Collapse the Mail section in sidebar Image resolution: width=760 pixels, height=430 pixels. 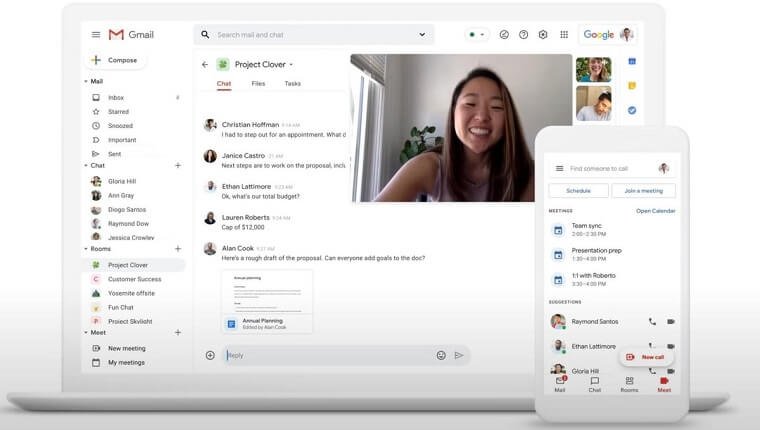tap(86, 81)
